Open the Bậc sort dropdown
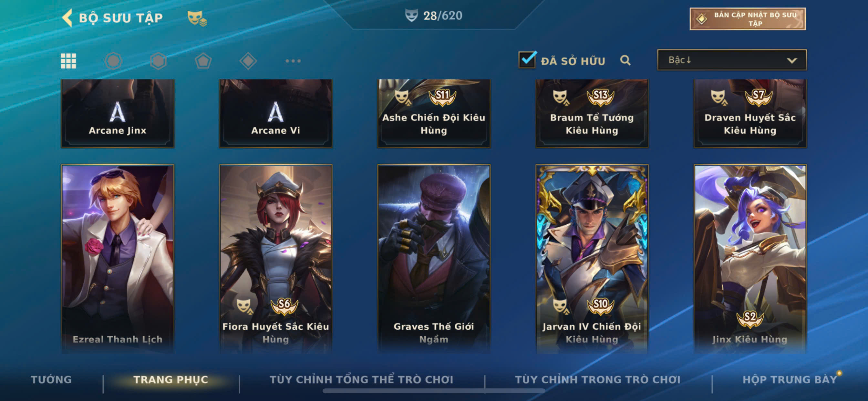 pyautogui.click(x=732, y=60)
